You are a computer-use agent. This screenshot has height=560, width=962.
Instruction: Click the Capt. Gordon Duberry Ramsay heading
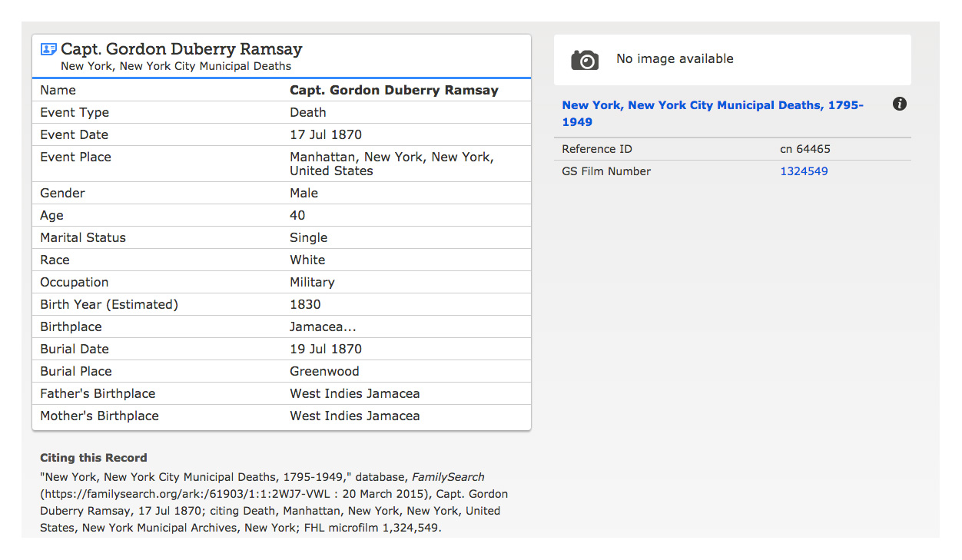[181, 49]
